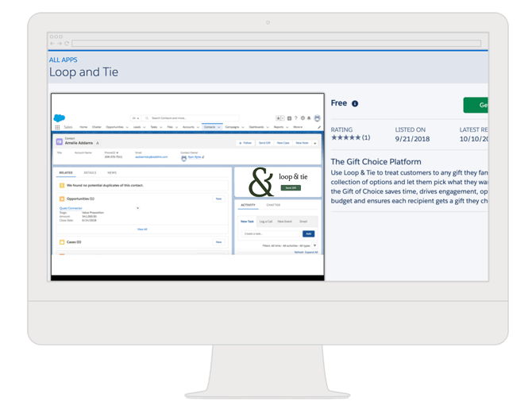Click the Follow button

[245, 143]
